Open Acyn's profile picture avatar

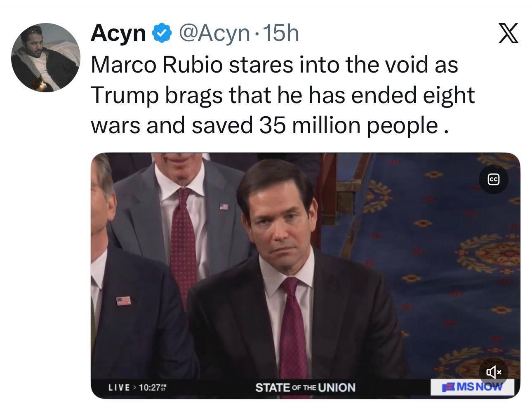pos(45,57)
